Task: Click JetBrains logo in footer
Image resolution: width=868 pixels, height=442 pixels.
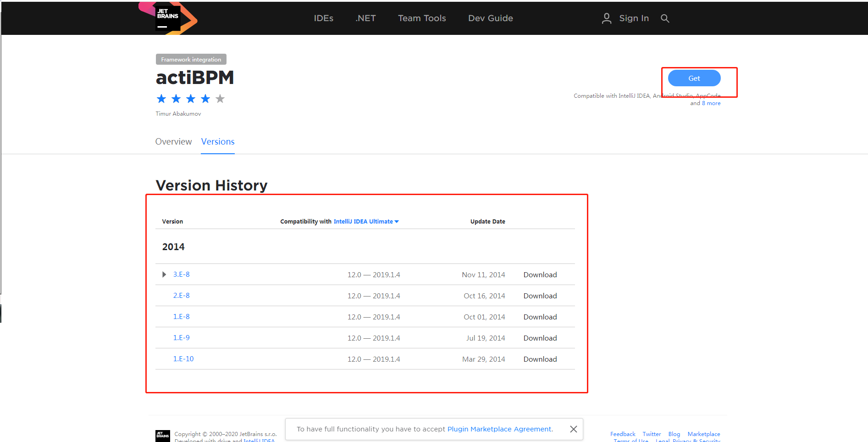Action: [163, 436]
